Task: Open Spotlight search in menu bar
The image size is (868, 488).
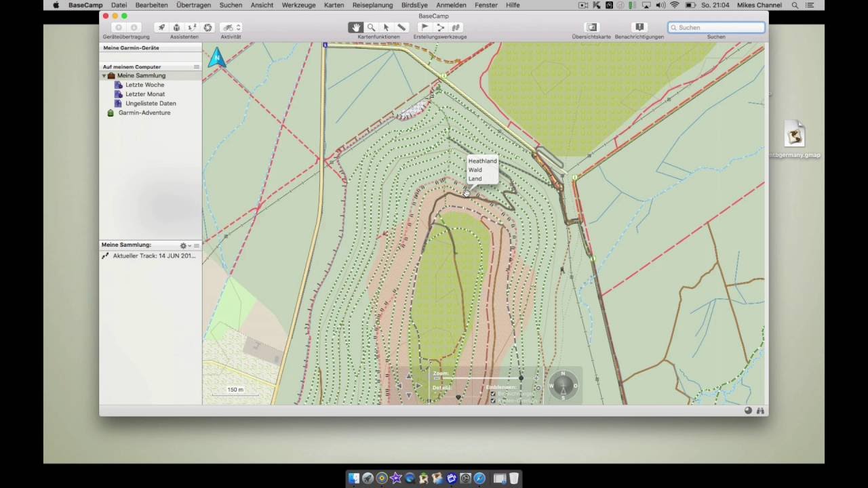Action: (795, 5)
